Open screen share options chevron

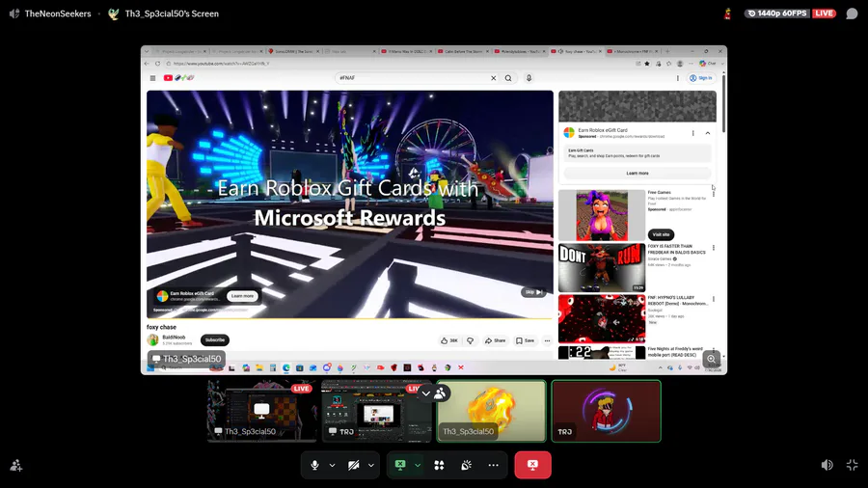(418, 465)
